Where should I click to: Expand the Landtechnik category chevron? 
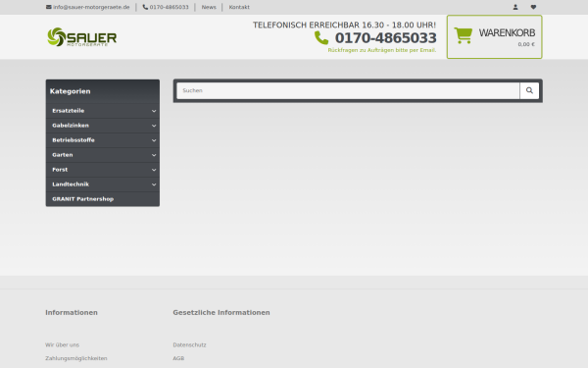154,184
